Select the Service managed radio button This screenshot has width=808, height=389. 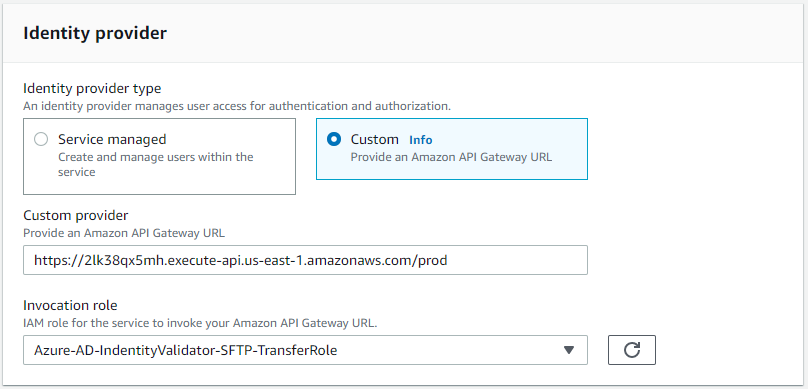[41, 140]
